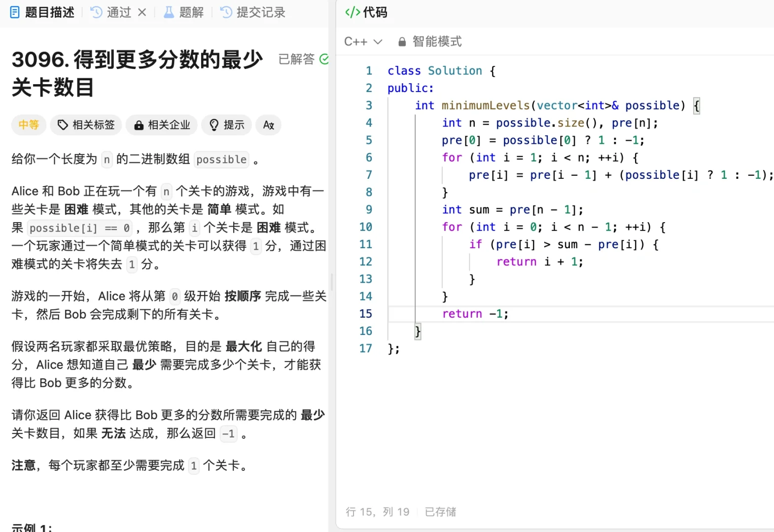Click the 代码 panel title
Viewport: 774px width, 532px height.
tap(375, 12)
